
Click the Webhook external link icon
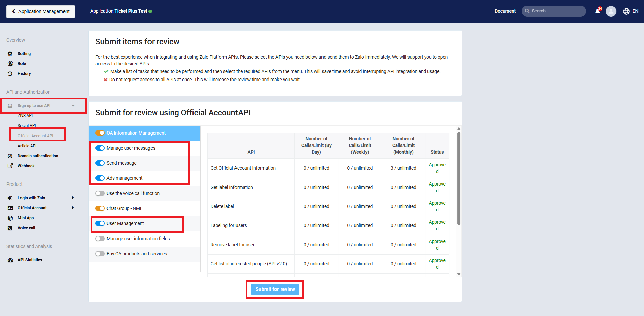pyautogui.click(x=10, y=166)
